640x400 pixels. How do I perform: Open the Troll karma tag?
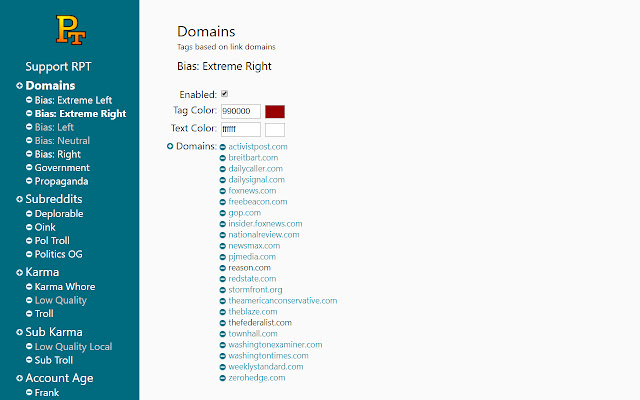[x=44, y=313]
